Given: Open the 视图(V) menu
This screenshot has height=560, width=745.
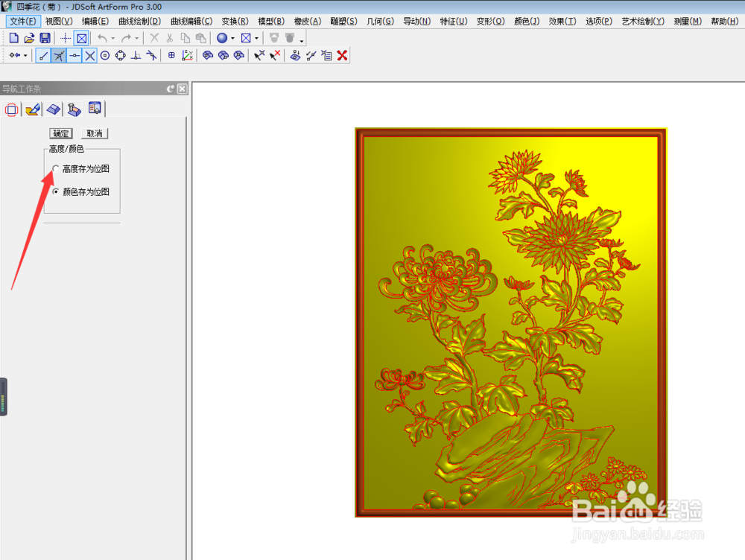Looking at the screenshot, I should click(x=59, y=22).
